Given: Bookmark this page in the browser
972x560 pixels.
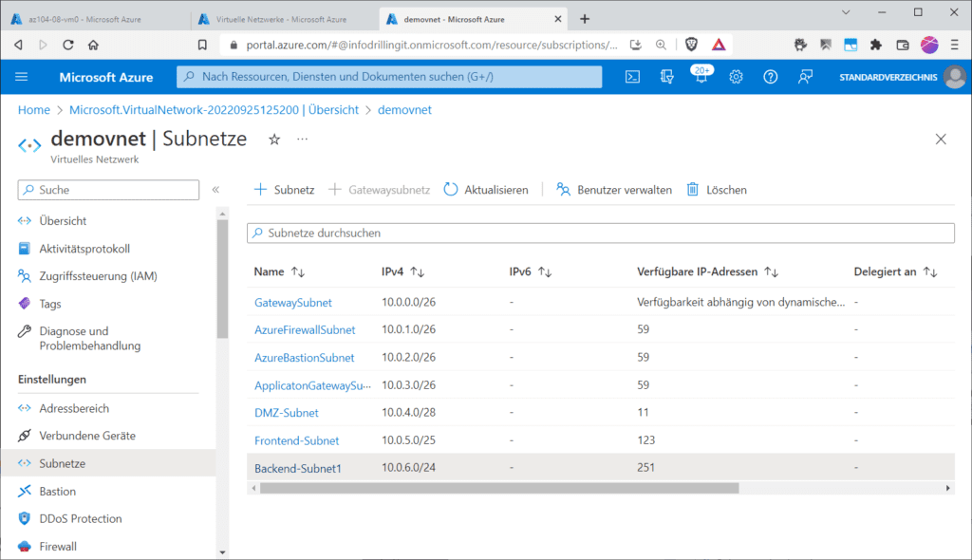Looking at the screenshot, I should [x=202, y=45].
